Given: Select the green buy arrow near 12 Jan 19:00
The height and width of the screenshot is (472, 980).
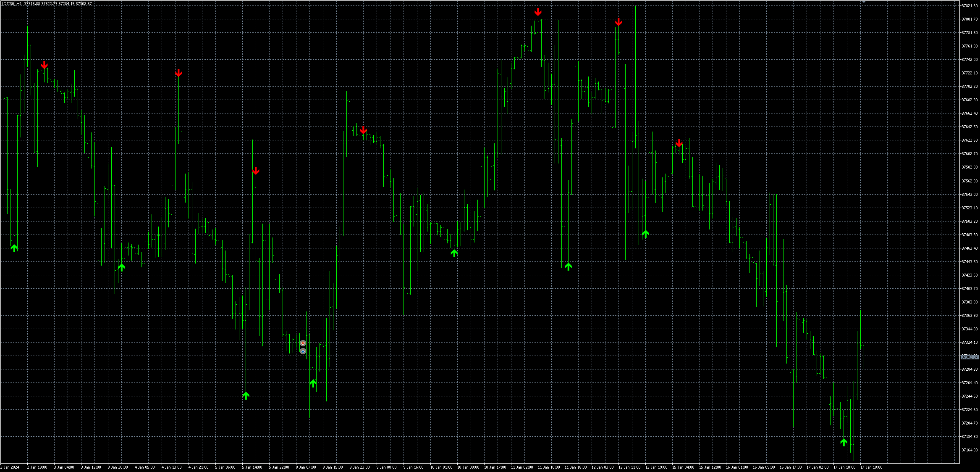Looking at the screenshot, I should pyautogui.click(x=646, y=234).
